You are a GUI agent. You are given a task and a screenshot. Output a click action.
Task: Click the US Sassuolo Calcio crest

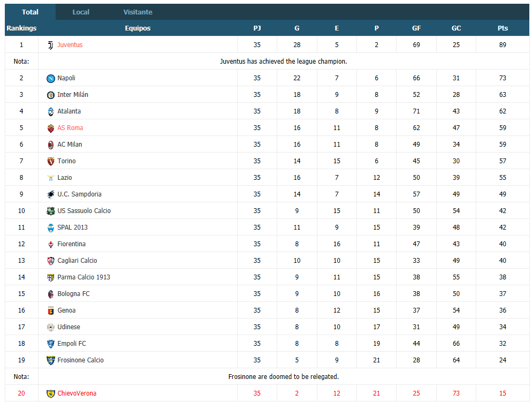50,211
